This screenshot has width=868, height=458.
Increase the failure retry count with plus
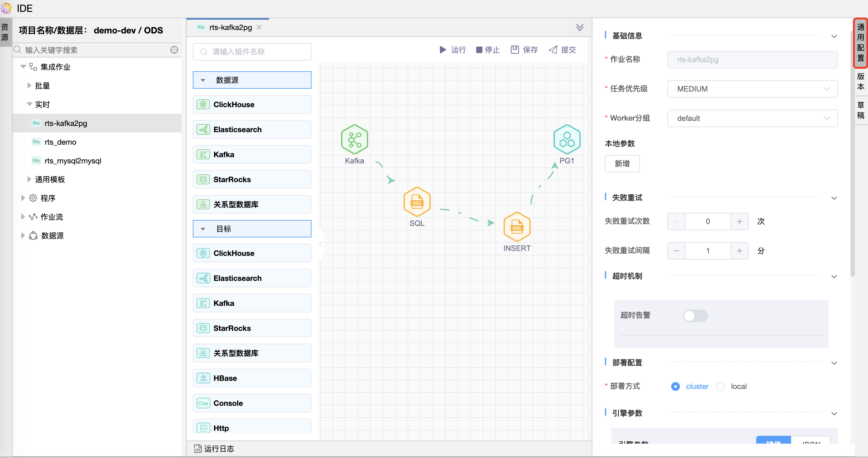click(x=739, y=222)
